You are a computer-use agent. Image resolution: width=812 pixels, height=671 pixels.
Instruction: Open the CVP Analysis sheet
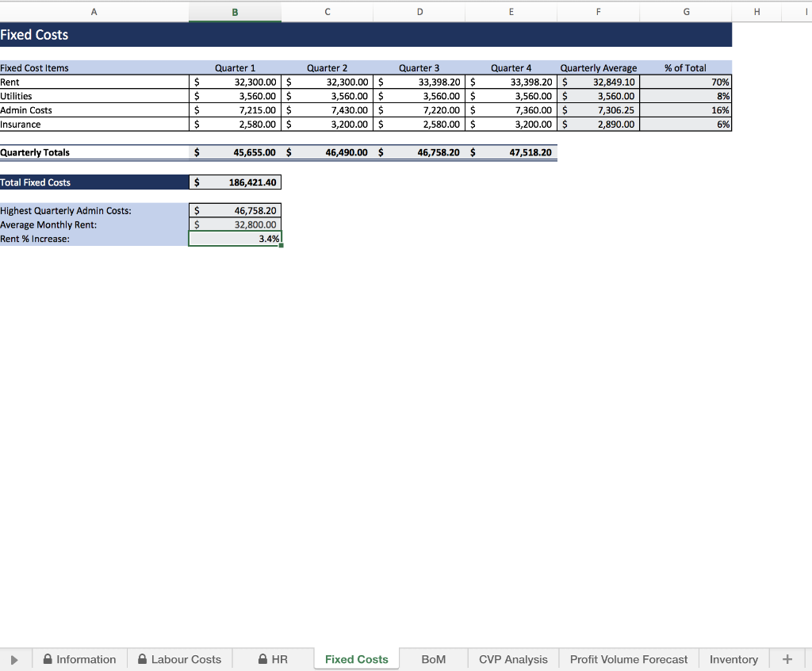click(512, 659)
